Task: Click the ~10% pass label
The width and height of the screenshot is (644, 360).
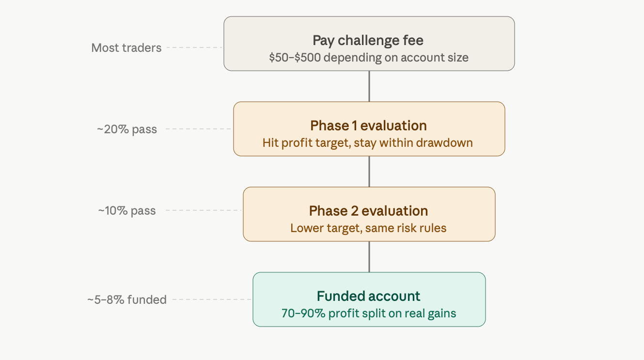Action: pos(127,211)
